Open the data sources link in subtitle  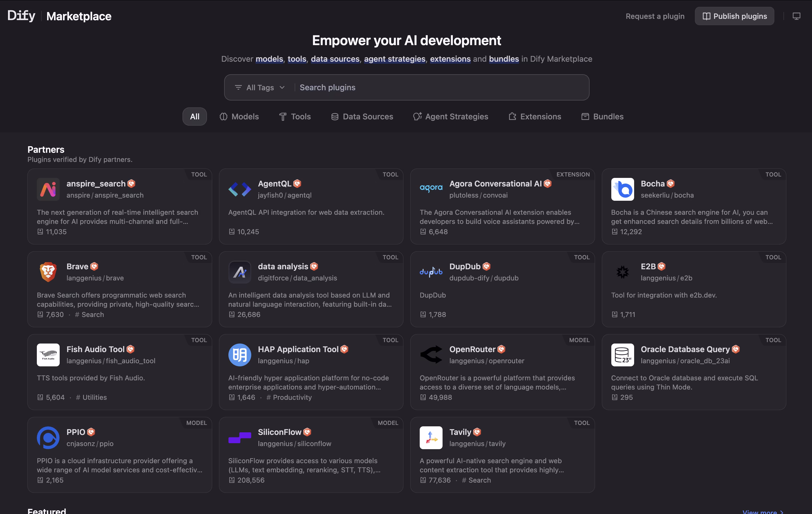tap(335, 59)
